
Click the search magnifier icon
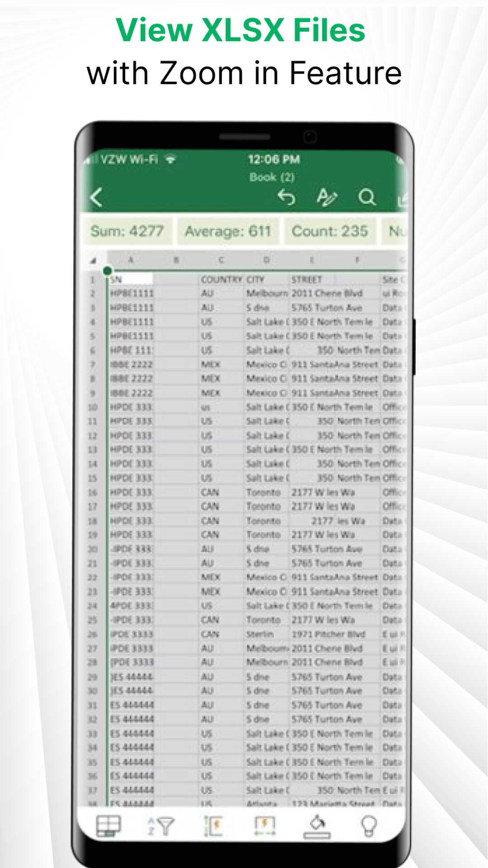pyautogui.click(x=367, y=198)
